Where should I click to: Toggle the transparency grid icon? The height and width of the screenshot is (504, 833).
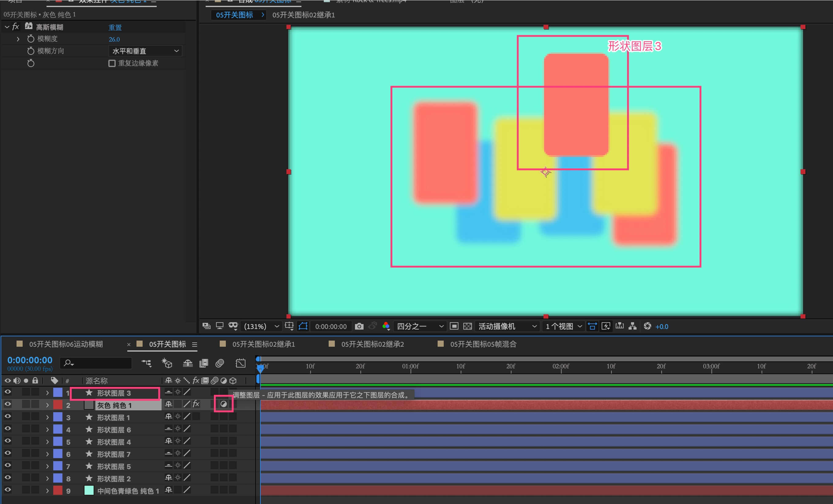point(467,326)
